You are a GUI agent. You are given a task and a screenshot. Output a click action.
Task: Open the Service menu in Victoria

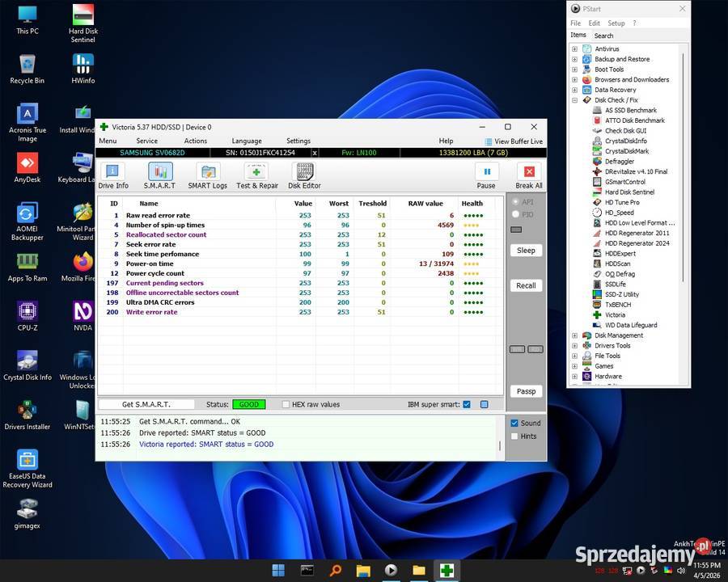(x=146, y=141)
